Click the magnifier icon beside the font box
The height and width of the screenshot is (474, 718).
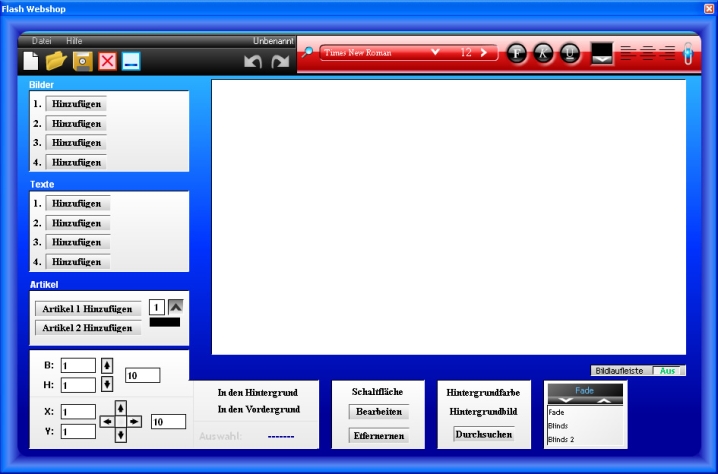(309, 53)
